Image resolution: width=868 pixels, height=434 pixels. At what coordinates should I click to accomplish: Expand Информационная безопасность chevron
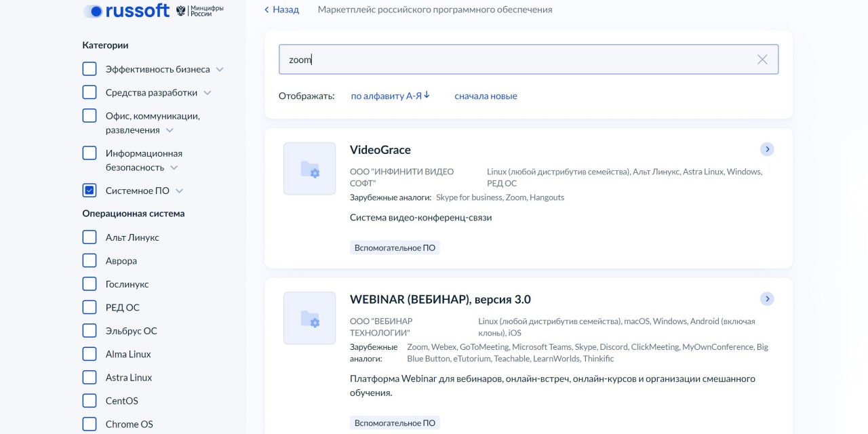pos(174,167)
